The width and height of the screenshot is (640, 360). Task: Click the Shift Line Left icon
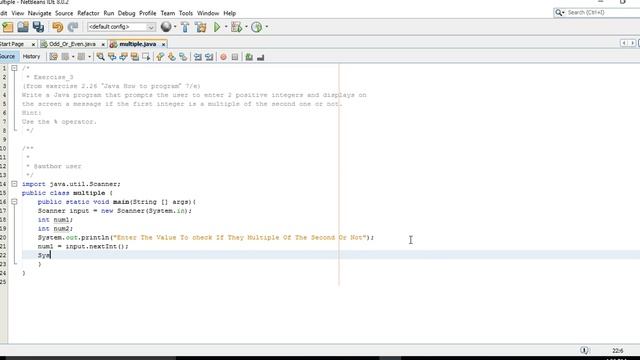tap(198, 57)
